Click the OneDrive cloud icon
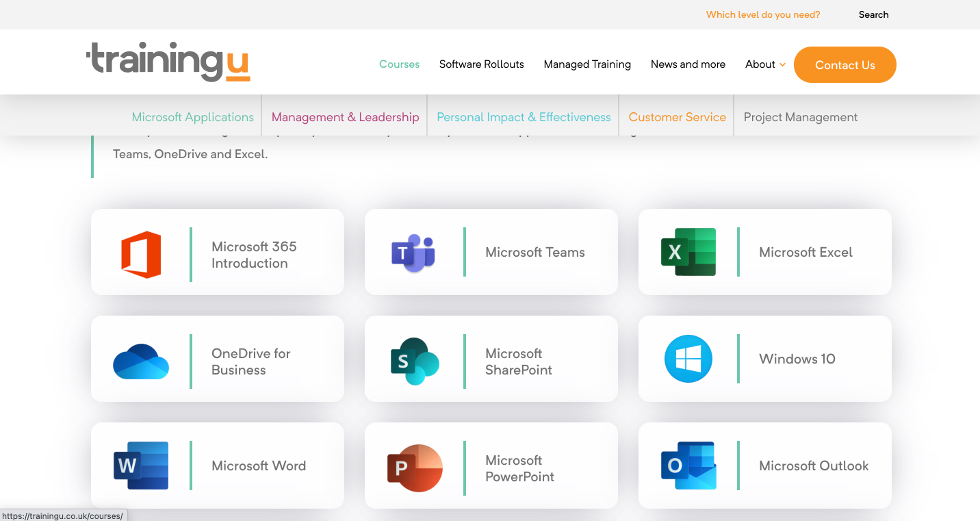The height and width of the screenshot is (521, 980). 141,361
